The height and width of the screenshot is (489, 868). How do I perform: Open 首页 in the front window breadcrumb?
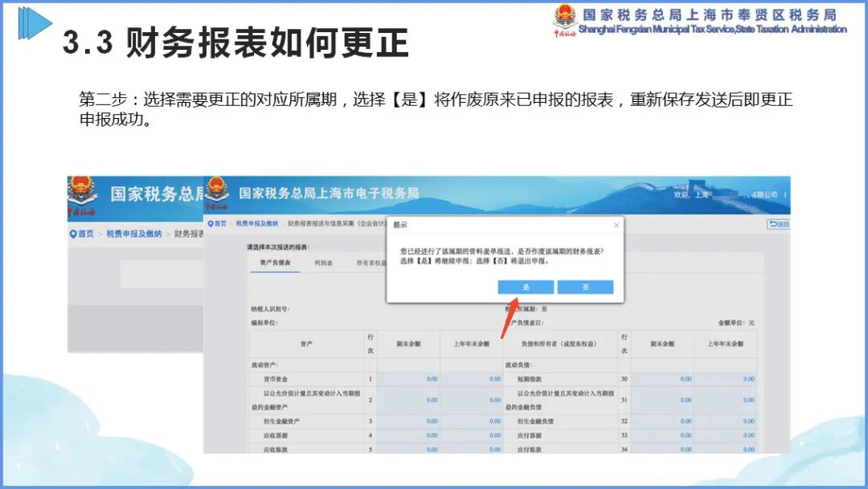click(217, 223)
